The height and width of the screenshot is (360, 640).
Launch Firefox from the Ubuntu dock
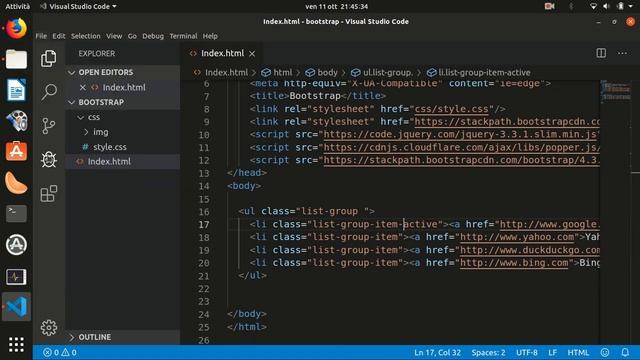(x=16, y=28)
